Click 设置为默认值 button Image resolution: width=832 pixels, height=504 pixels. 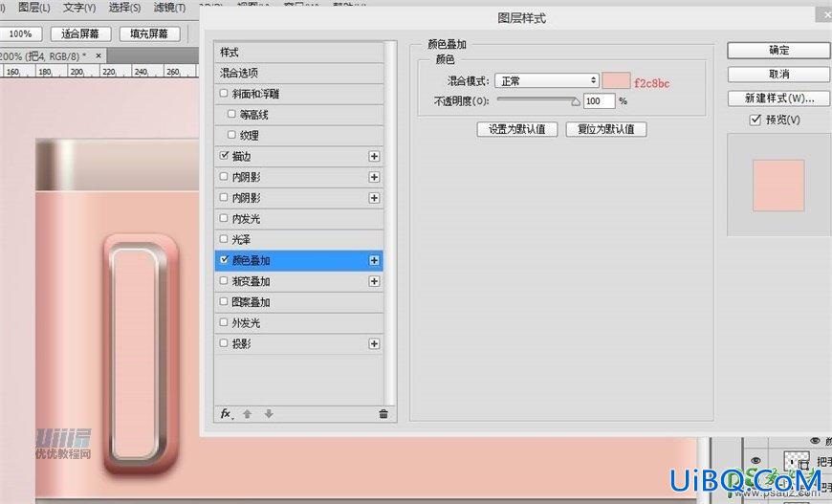[x=517, y=129]
